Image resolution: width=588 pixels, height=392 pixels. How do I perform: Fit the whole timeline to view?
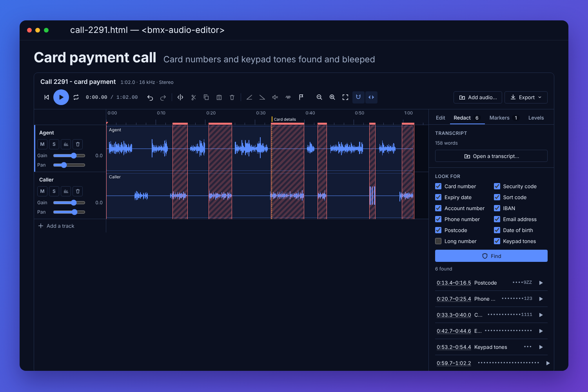click(x=345, y=97)
